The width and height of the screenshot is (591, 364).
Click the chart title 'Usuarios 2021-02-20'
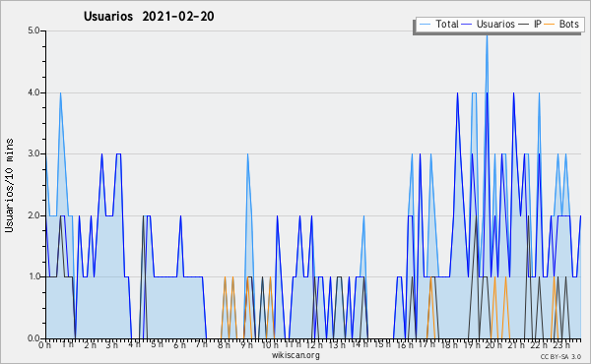point(149,17)
